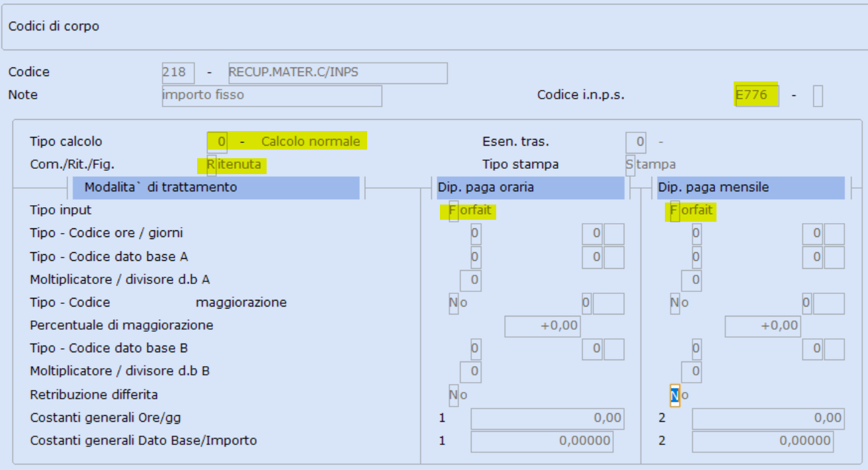
Task: Click maggiorazione Codice 0 field in paga oraria column
Action: (x=586, y=303)
